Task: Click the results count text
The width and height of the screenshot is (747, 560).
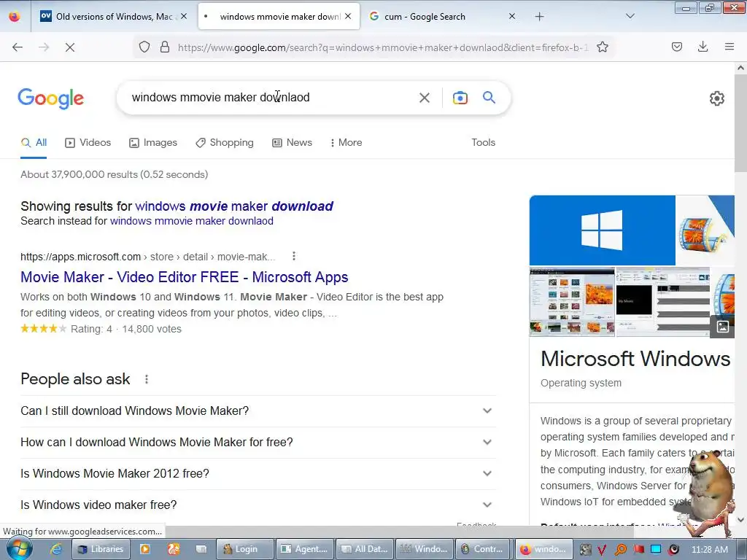Action: (115, 174)
